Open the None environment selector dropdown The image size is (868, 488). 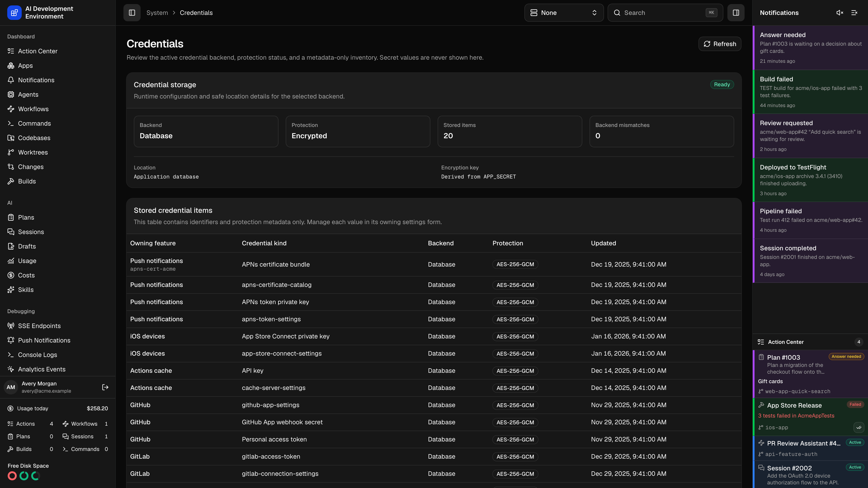click(x=564, y=13)
